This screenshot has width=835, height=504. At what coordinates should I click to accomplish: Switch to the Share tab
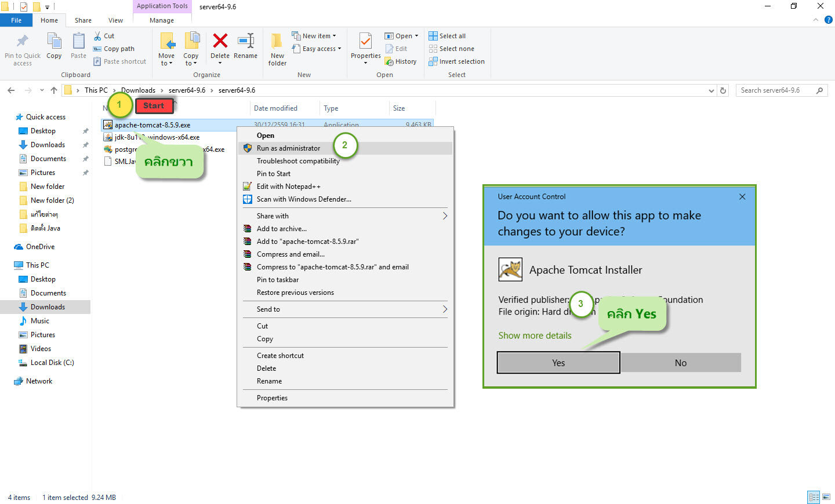pos(83,20)
